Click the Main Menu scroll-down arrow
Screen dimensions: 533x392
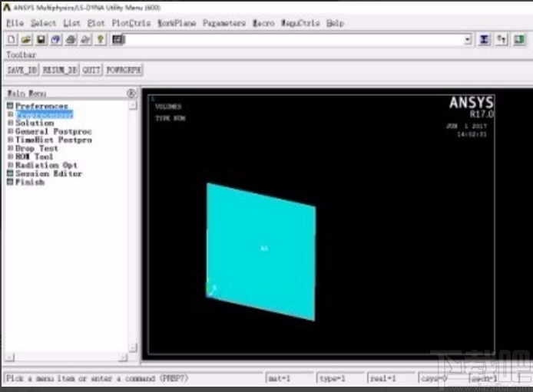[133, 348]
